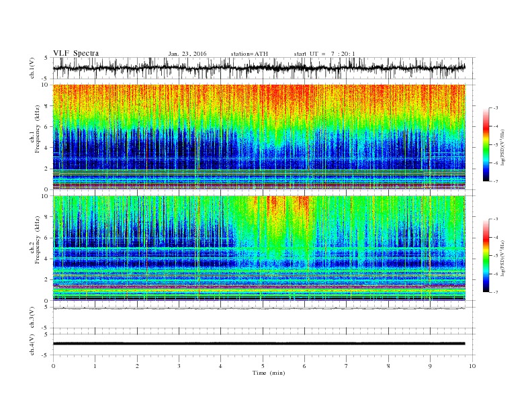
Task: Click the '-7' tick on the ch.1 colorbar
Action: (496, 181)
